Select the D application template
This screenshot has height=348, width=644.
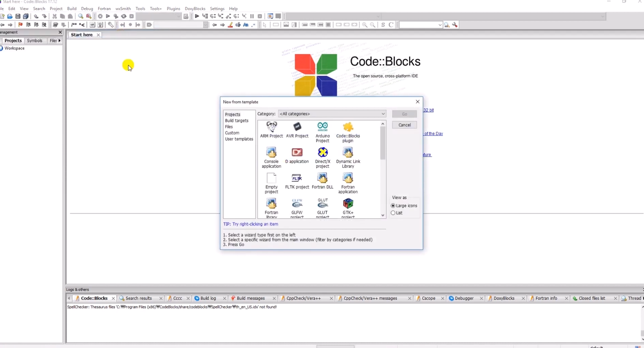(x=297, y=156)
